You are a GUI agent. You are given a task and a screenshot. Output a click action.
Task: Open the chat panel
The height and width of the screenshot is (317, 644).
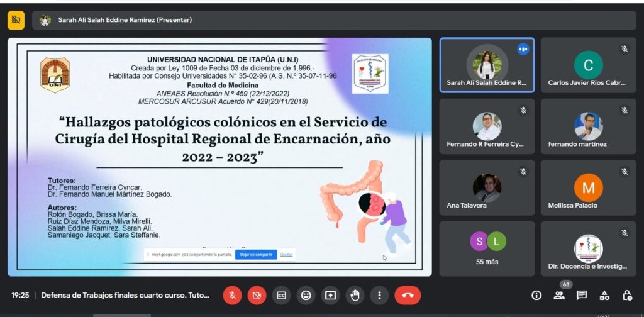pos(582,295)
